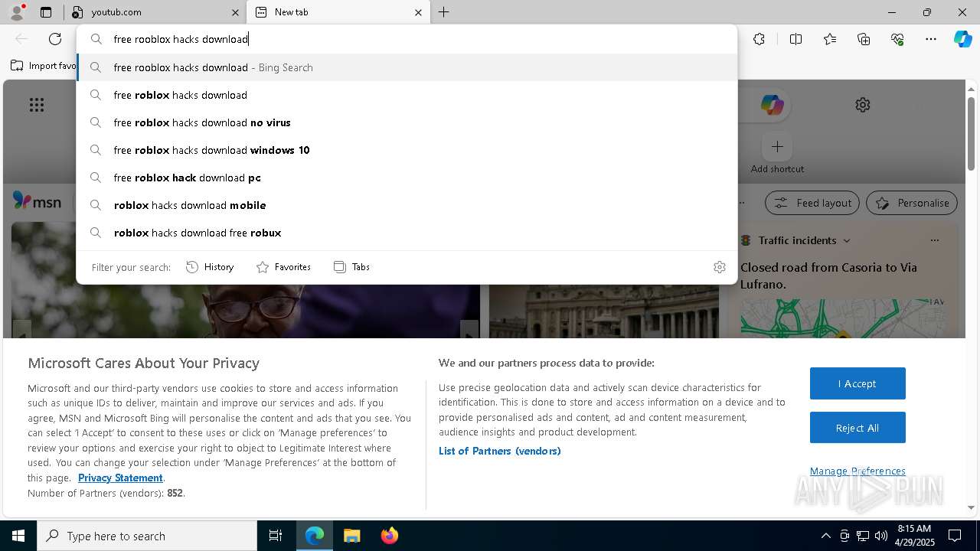This screenshot has width=980, height=551.
Task: Open Microsoft Edge from the taskbar
Action: point(315,536)
